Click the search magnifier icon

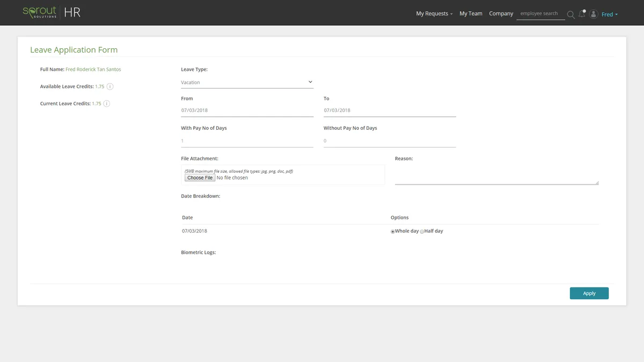click(x=570, y=14)
